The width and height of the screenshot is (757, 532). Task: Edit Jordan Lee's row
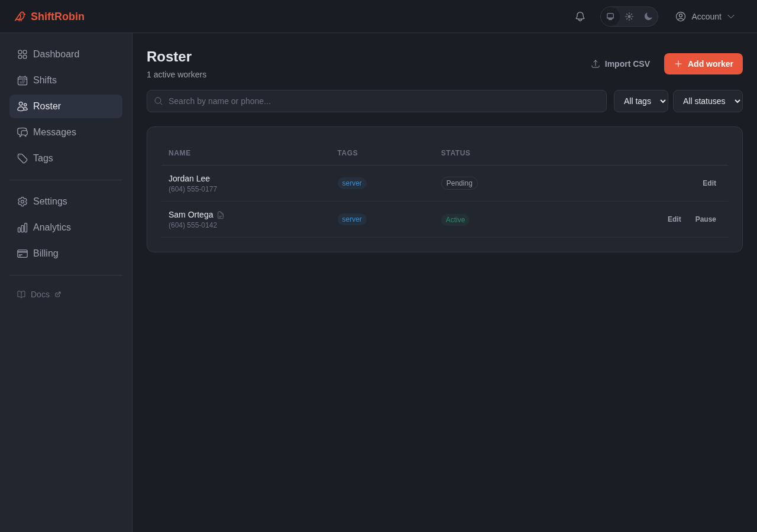(x=709, y=183)
